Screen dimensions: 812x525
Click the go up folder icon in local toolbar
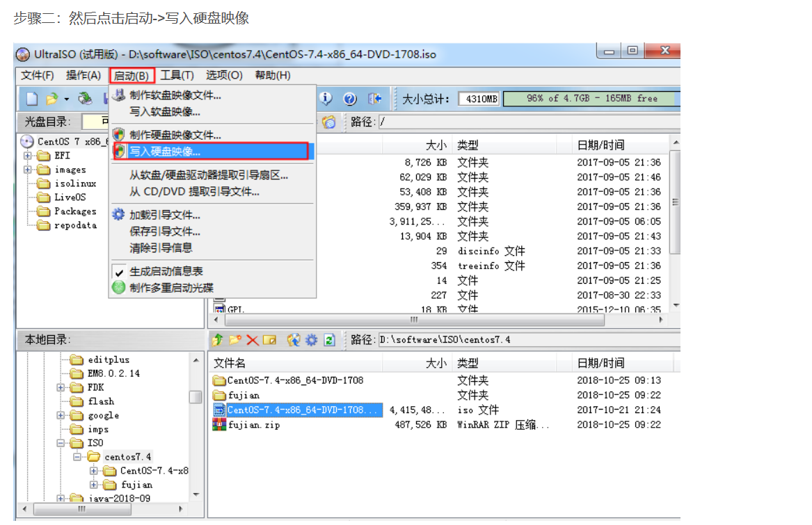pos(218,339)
